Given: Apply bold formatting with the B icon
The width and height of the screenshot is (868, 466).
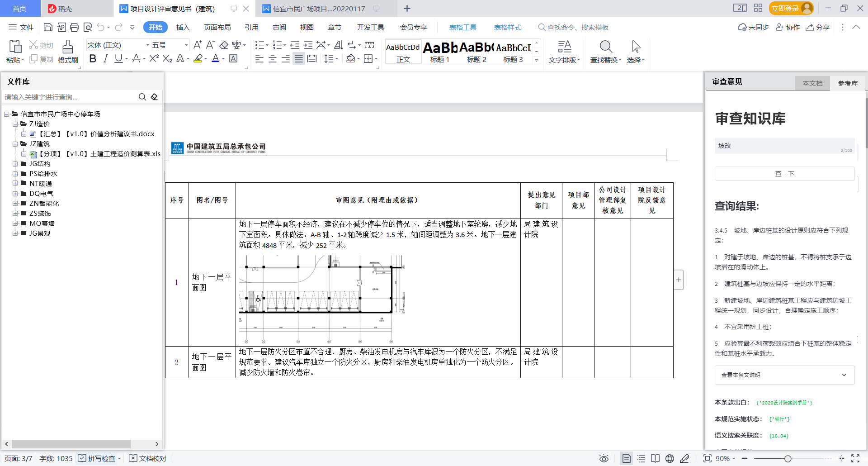Looking at the screenshot, I should (x=93, y=59).
